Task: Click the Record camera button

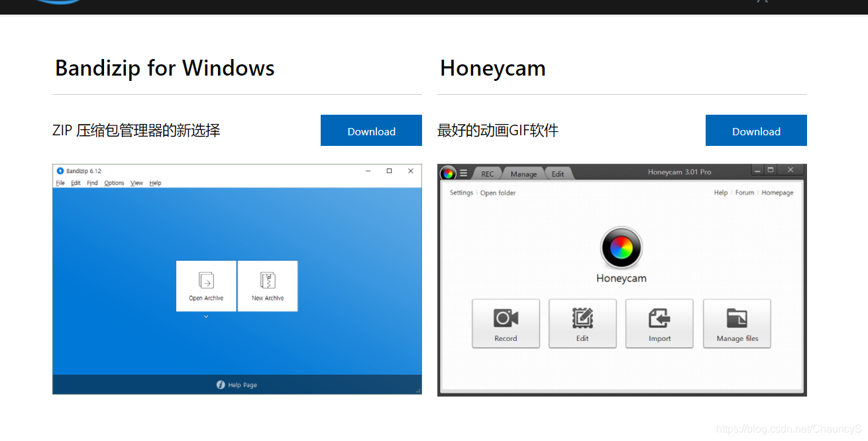Action: click(x=506, y=324)
